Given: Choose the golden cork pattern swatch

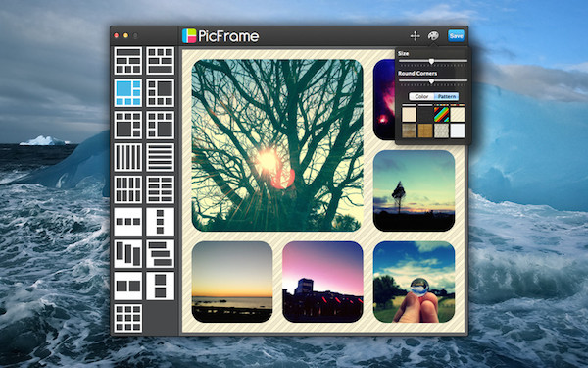Looking at the screenshot, I should pyautogui.click(x=425, y=131).
